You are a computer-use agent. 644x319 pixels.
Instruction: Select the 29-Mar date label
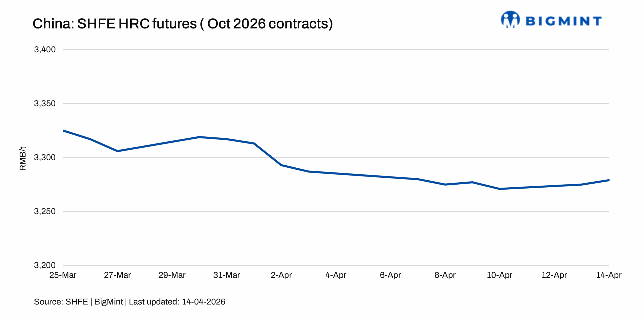point(172,275)
